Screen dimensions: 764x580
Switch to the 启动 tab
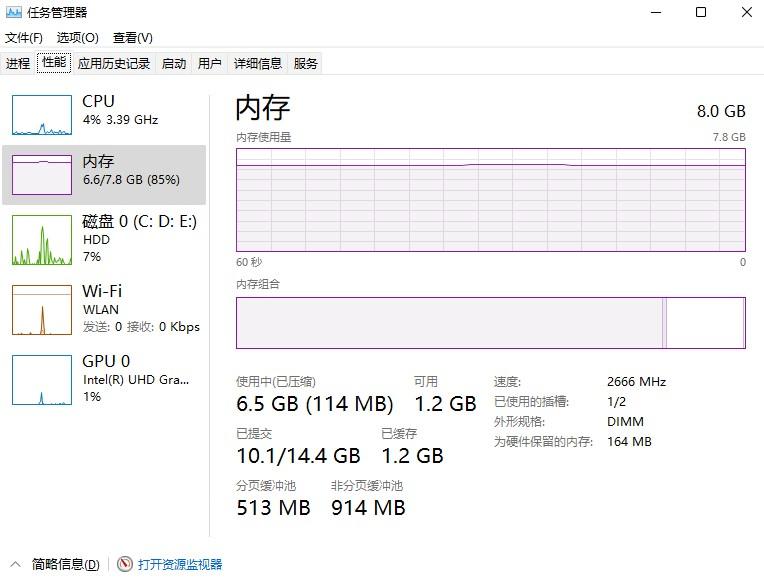(173, 63)
